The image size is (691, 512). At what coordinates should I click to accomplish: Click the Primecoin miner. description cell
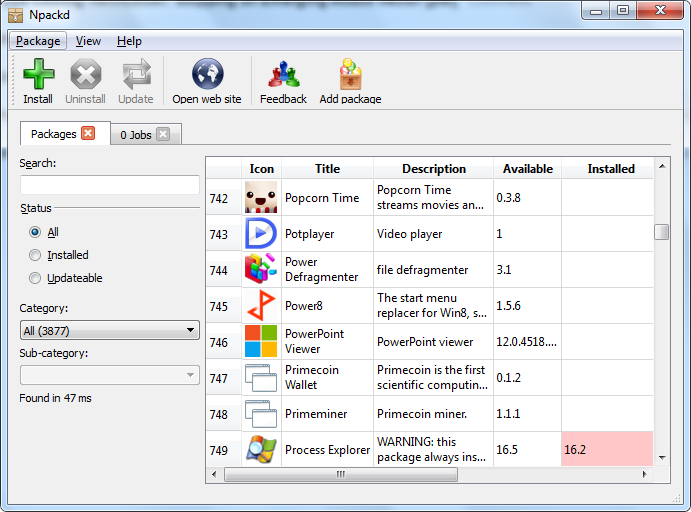tap(434, 414)
